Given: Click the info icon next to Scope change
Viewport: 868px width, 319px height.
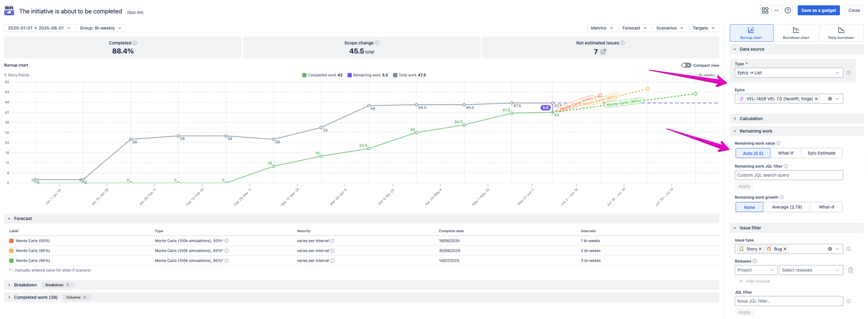Looking at the screenshot, I should click(377, 43).
